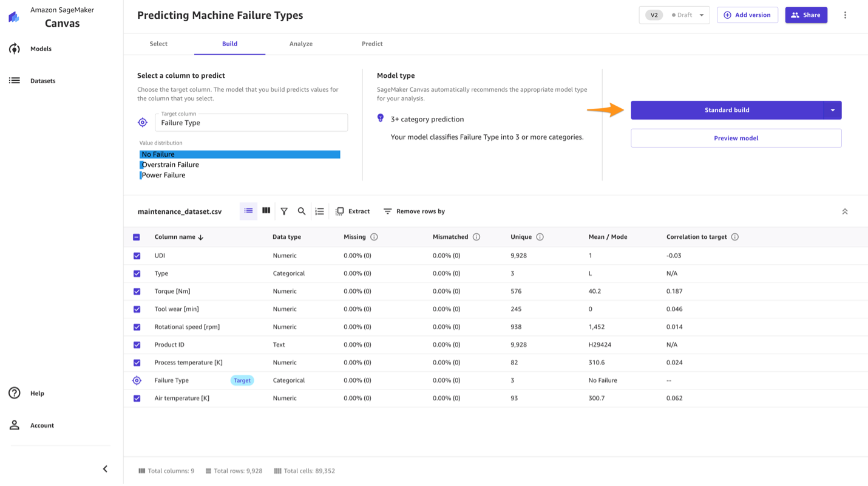Image resolution: width=868 pixels, height=486 pixels.
Task: Switch to the Analyze tab
Action: tap(300, 44)
